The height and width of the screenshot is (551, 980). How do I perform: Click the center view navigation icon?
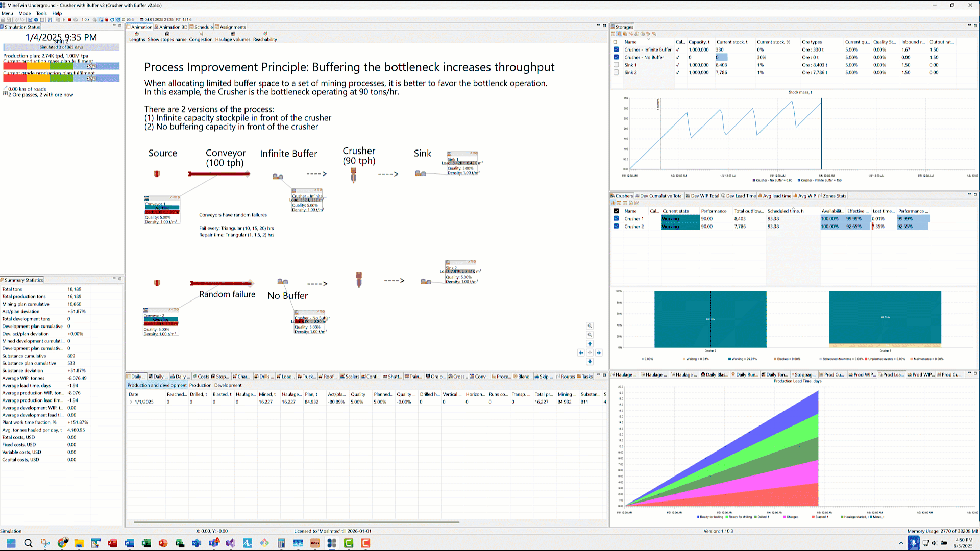590,353
